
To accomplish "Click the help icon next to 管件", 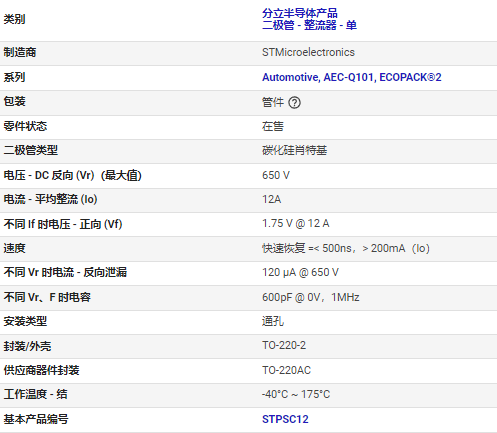I will pos(294,102).
